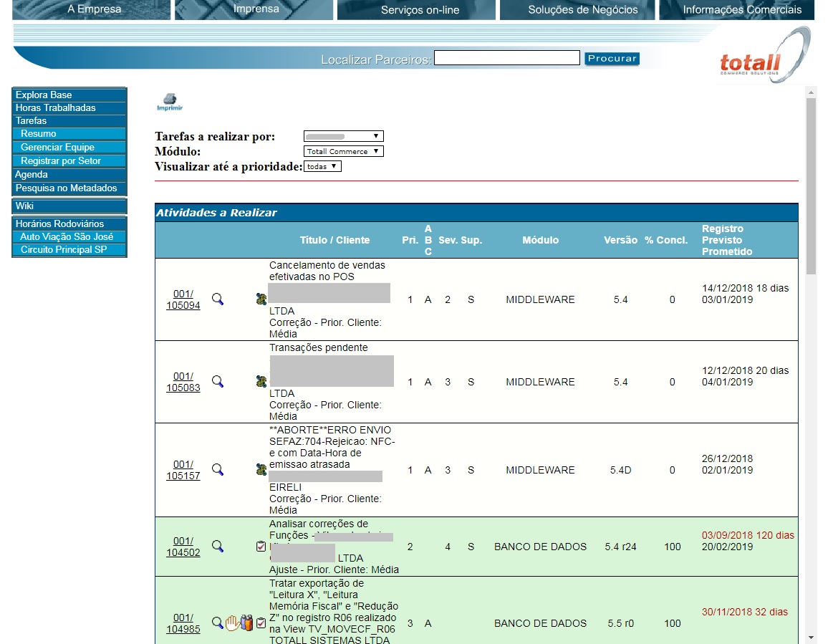Open magnifier details for task 105157
The height and width of the screenshot is (644, 833).
tap(218, 470)
